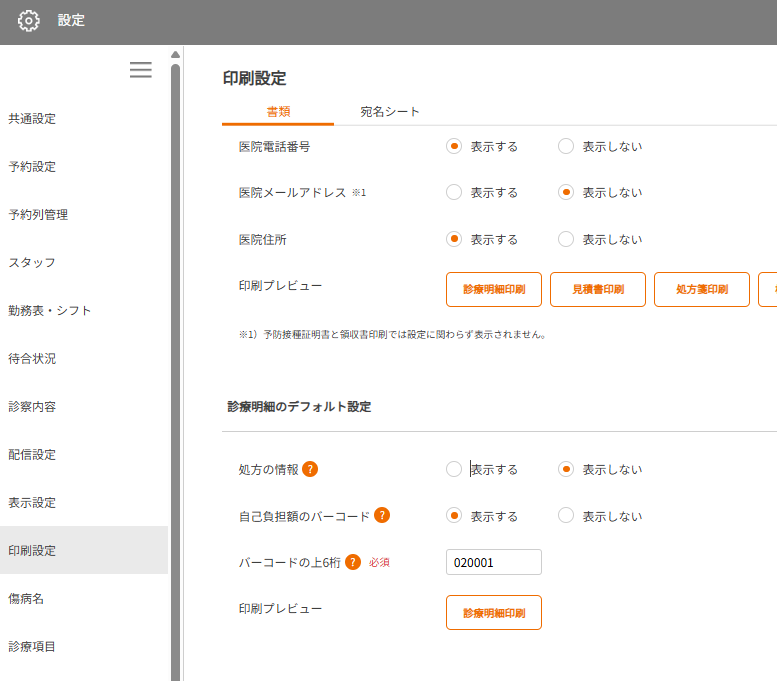Click the 見積書印刷 preview button
This screenshot has height=681, width=777.
(598, 290)
